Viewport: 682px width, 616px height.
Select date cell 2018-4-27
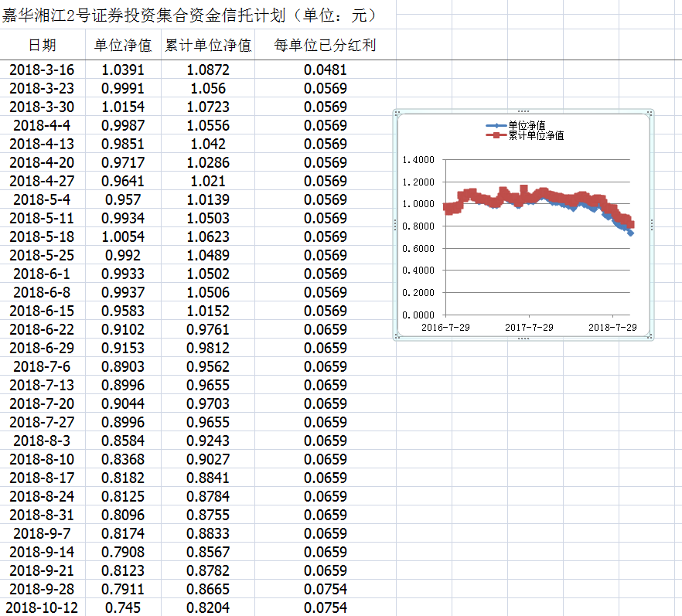[x=43, y=181]
